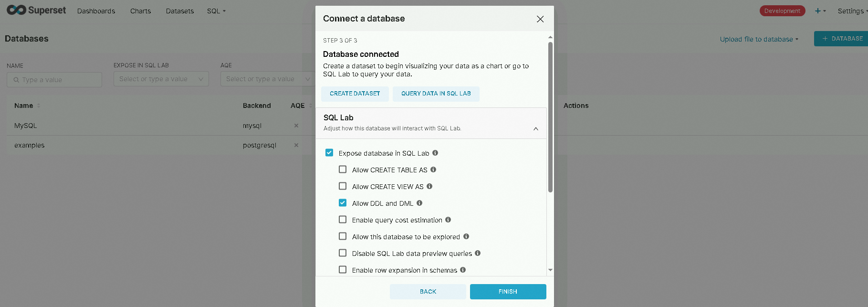Open Upload file to database dropdown
The width and height of the screenshot is (868, 307).
759,39
